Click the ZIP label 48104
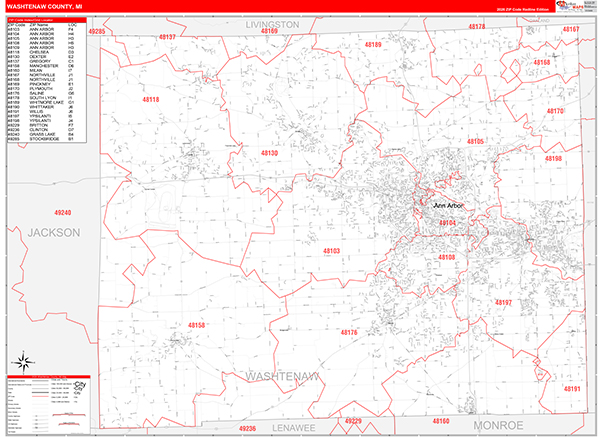Viewport: 600px width, 437px height. 447,223
